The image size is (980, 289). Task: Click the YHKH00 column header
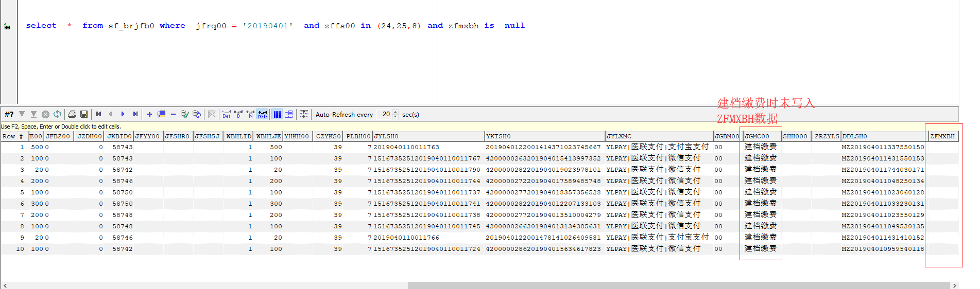click(297, 136)
